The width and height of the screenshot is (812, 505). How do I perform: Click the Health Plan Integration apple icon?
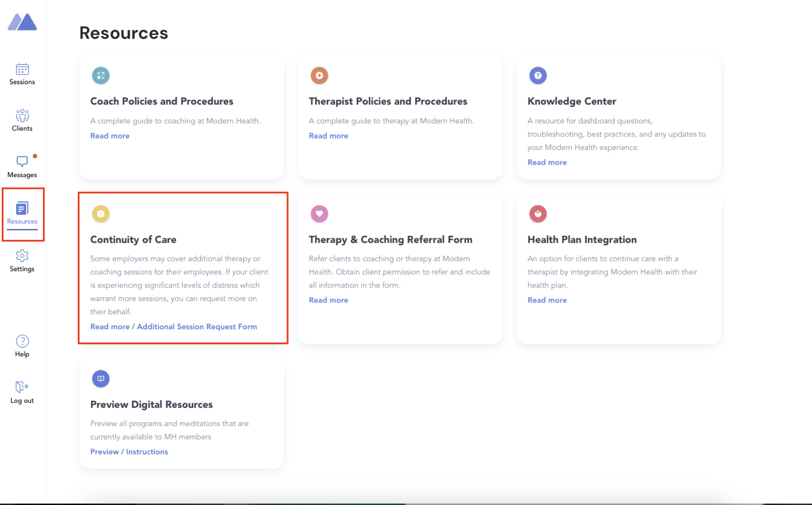pos(538,213)
